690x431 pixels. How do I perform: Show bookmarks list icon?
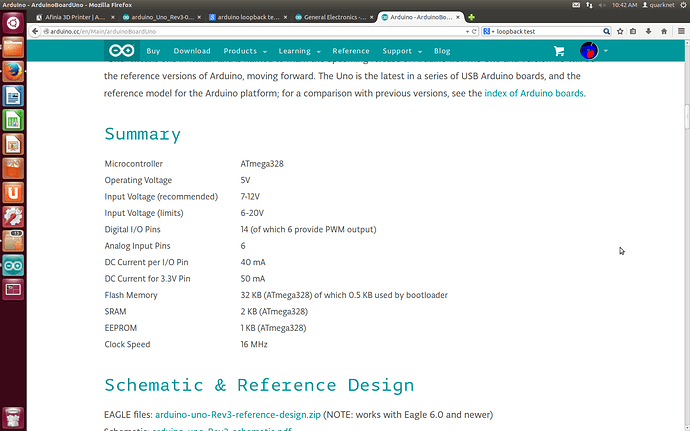click(633, 31)
